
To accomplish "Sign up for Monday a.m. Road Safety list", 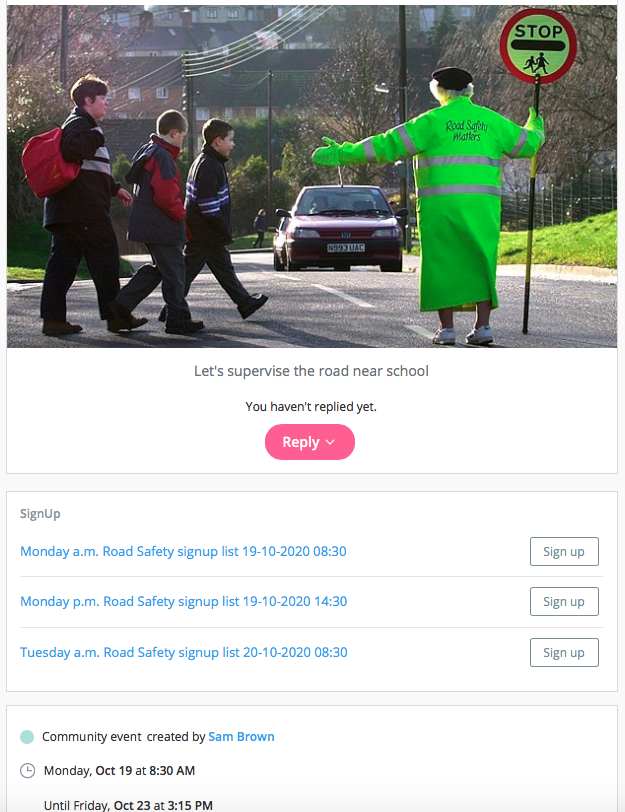I will pos(564,552).
